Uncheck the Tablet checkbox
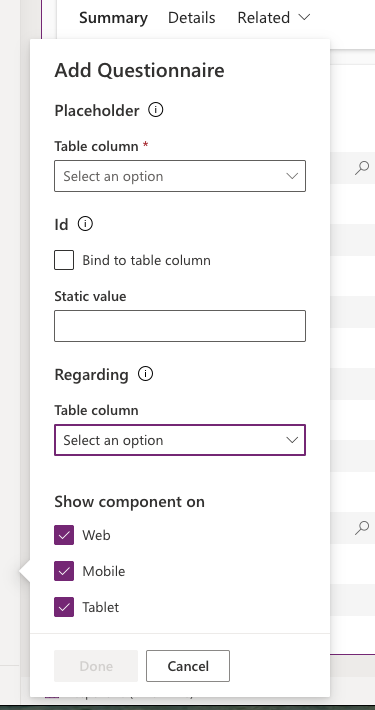The width and height of the screenshot is (375, 710). pyautogui.click(x=64, y=607)
